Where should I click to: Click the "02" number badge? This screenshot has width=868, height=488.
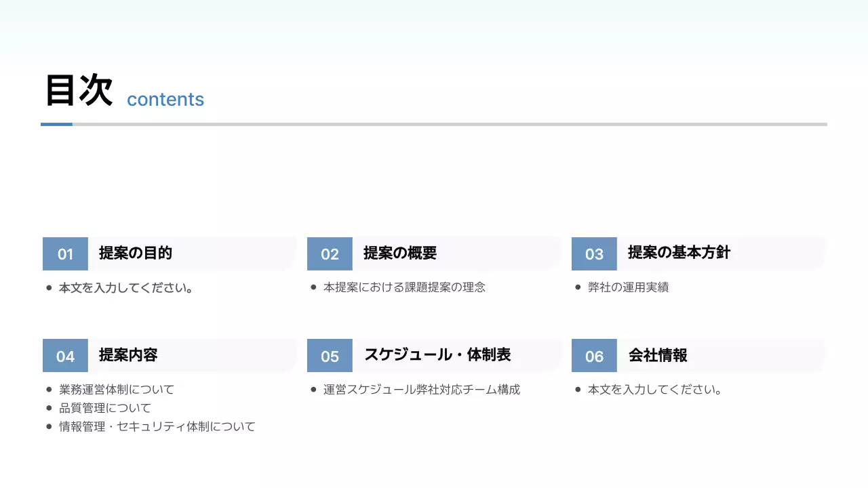(x=330, y=253)
